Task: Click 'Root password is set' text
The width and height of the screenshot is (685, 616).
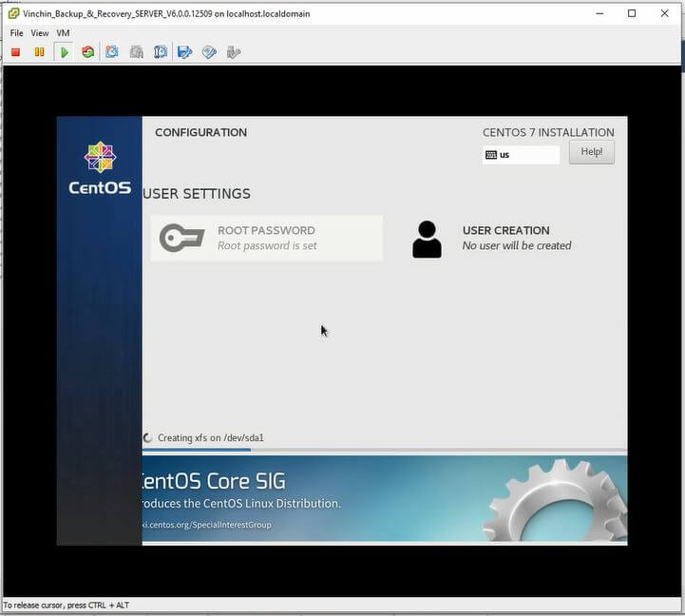Action: tap(267, 245)
